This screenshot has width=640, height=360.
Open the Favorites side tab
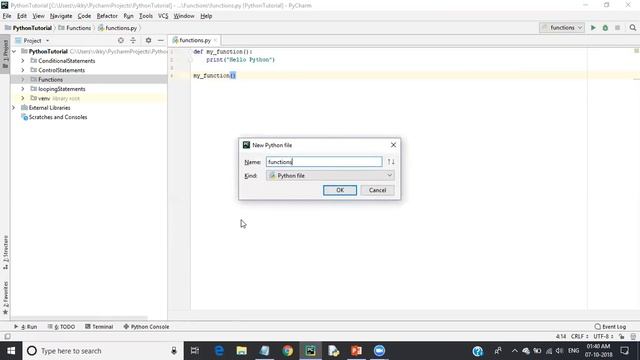[5, 298]
